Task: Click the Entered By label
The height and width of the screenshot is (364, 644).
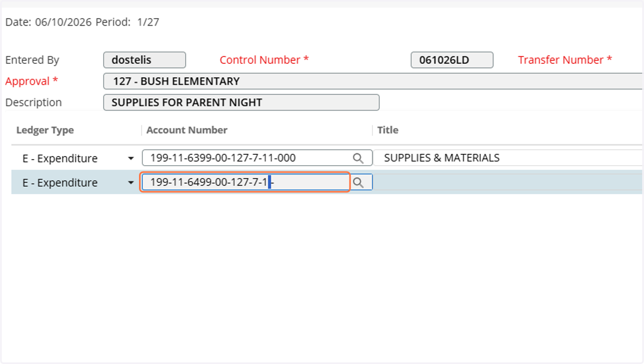Action: (32, 60)
